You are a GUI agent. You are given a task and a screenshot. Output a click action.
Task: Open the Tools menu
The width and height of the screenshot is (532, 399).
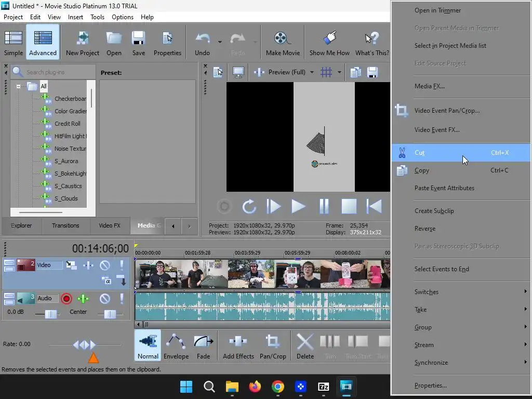point(97,17)
